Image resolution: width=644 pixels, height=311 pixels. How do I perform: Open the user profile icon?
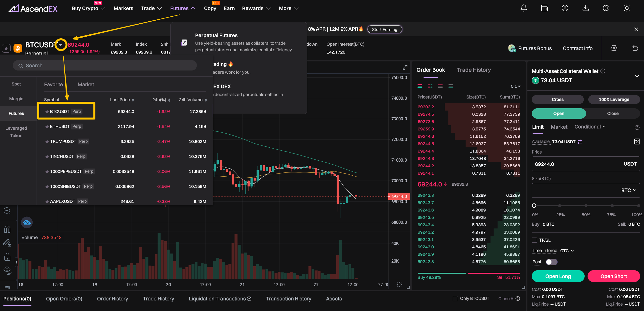565,8
